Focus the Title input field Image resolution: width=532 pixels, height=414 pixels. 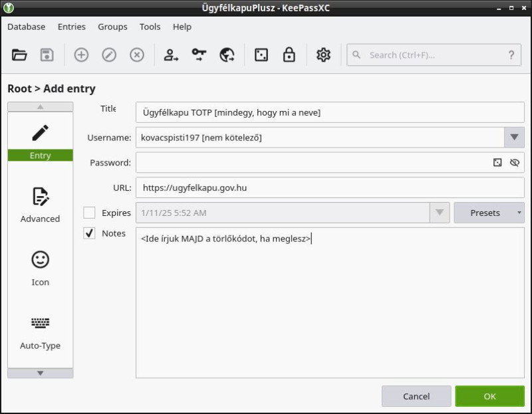pos(330,112)
